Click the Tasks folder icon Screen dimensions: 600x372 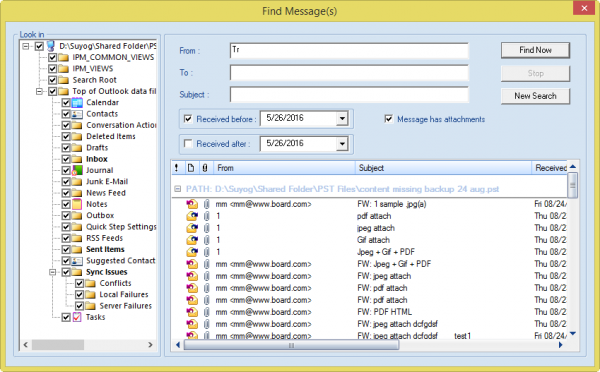[x=77, y=317]
